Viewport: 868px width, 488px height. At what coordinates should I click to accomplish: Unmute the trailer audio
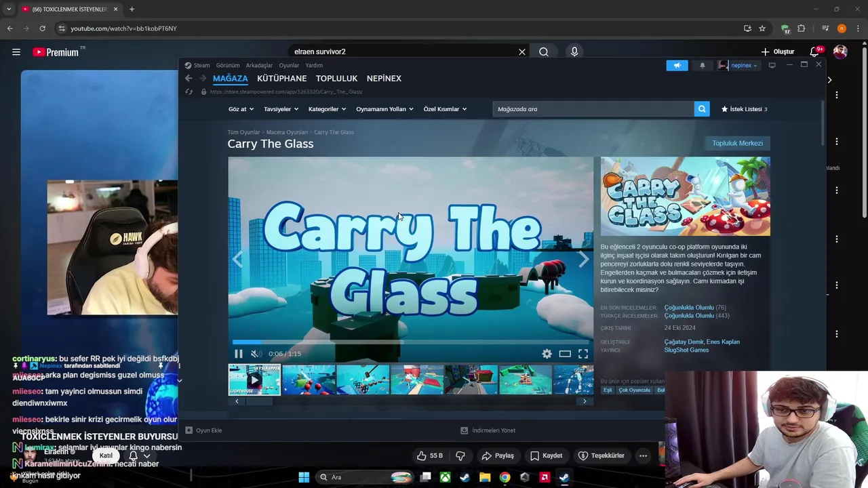(x=256, y=354)
